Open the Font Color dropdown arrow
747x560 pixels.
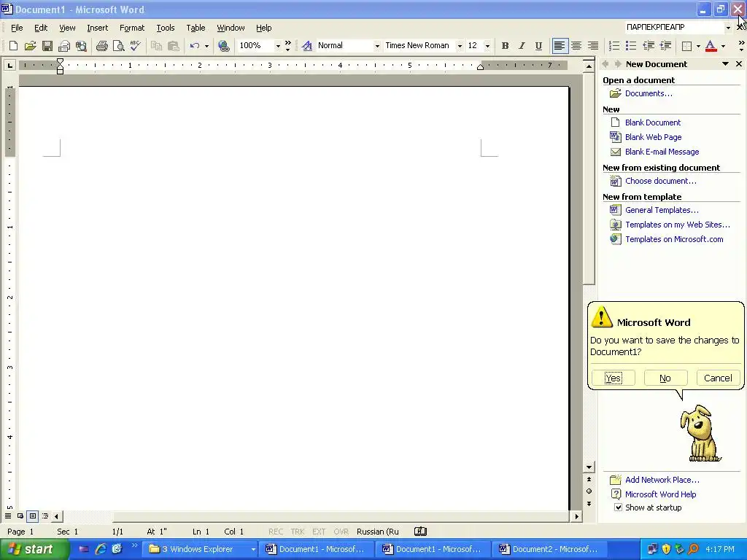pyautogui.click(x=723, y=46)
